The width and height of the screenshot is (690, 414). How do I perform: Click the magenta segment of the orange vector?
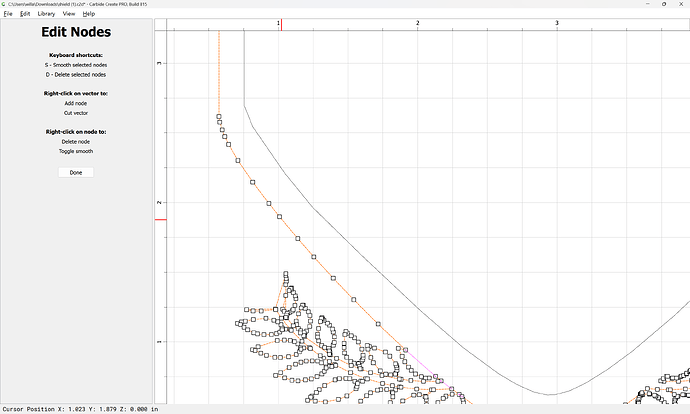pyautogui.click(x=429, y=369)
